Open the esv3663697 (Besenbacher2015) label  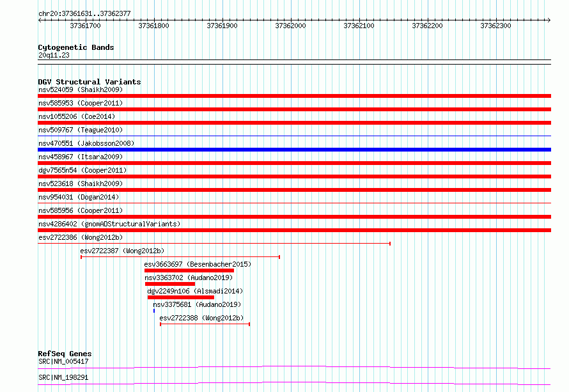[198, 264]
